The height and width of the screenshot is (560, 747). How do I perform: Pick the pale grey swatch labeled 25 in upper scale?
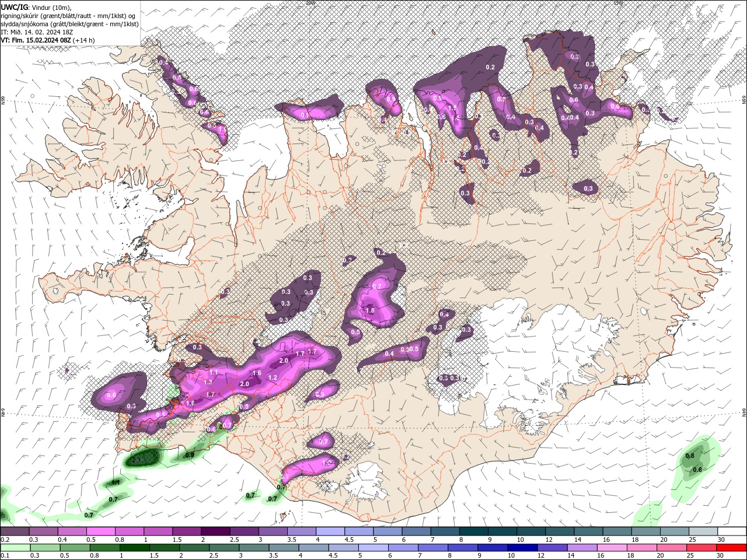703,531
